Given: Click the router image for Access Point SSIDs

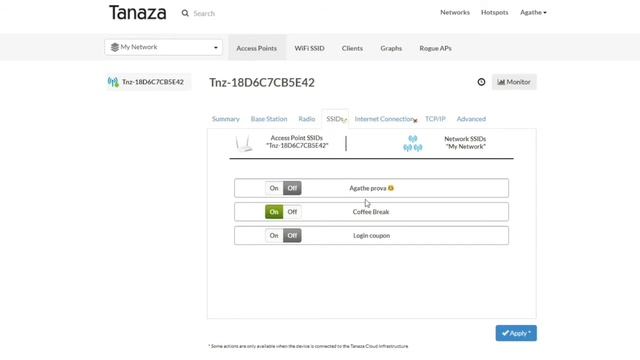Looking at the screenshot, I should point(244,143).
